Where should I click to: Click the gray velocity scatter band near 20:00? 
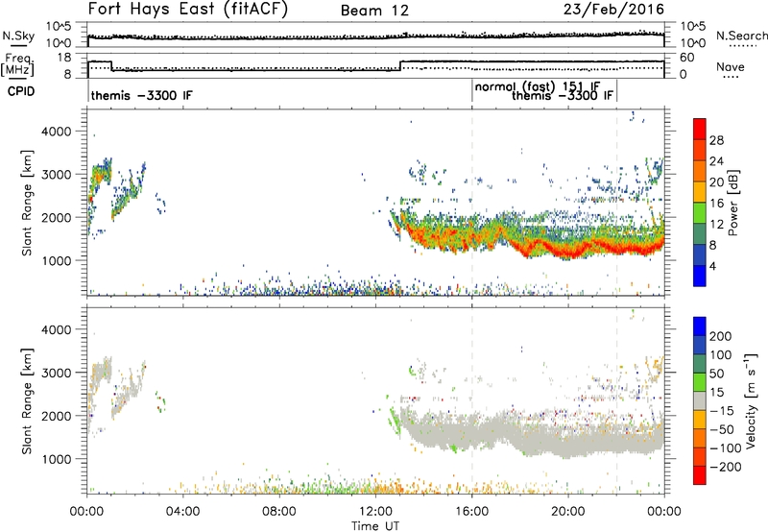tap(568, 444)
